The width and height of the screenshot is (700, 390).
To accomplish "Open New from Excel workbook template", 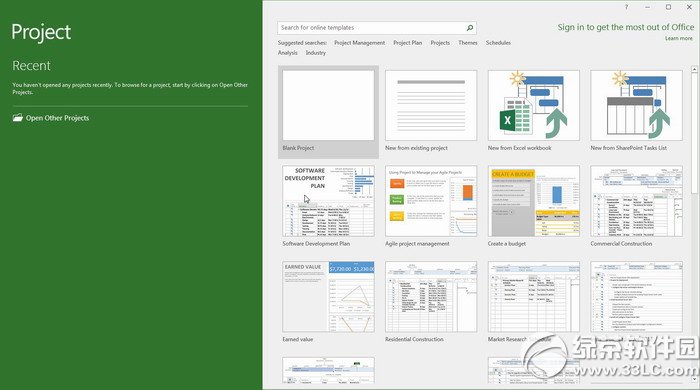I will pos(534,105).
